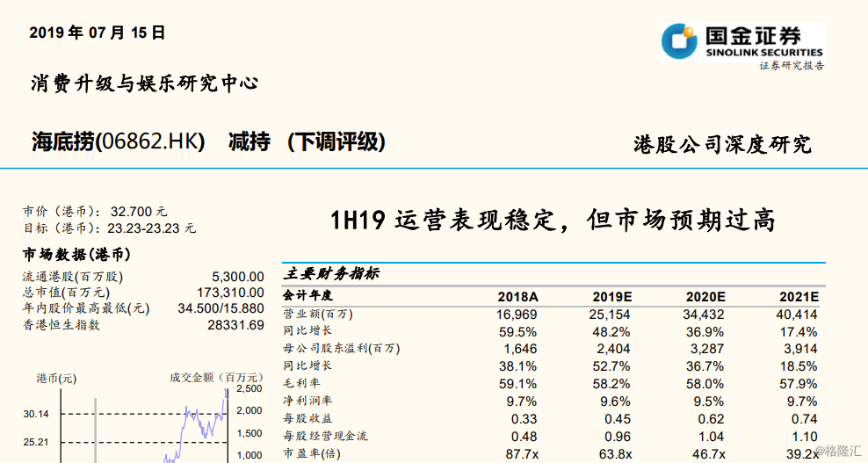868x463 pixels.
Task: Select the table heading 主要财务指标
Action: click(331, 273)
